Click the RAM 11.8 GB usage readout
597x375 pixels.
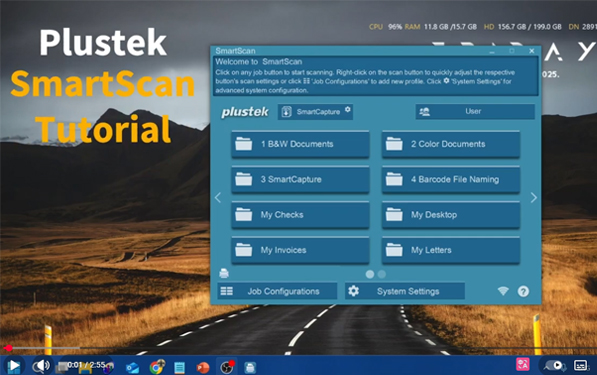pos(441,27)
